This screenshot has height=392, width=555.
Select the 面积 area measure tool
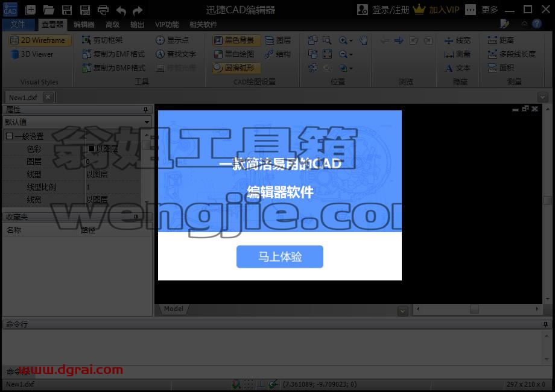501,68
